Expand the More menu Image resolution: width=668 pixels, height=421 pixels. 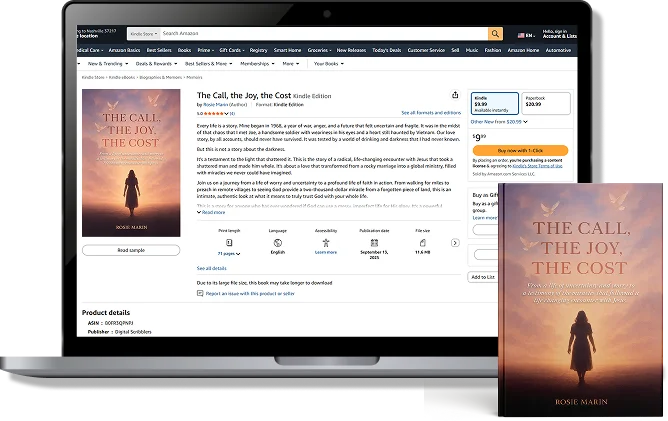[x=291, y=64]
